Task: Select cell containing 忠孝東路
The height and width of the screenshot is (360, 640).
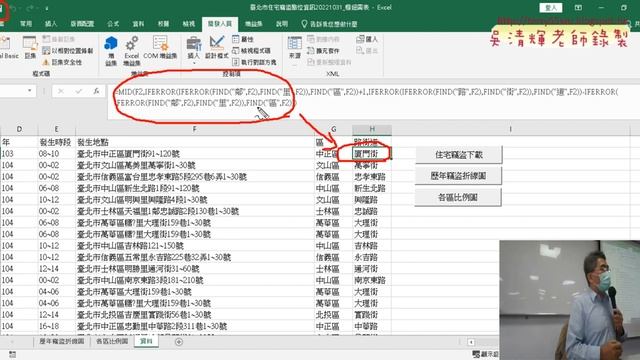Action: click(371, 177)
